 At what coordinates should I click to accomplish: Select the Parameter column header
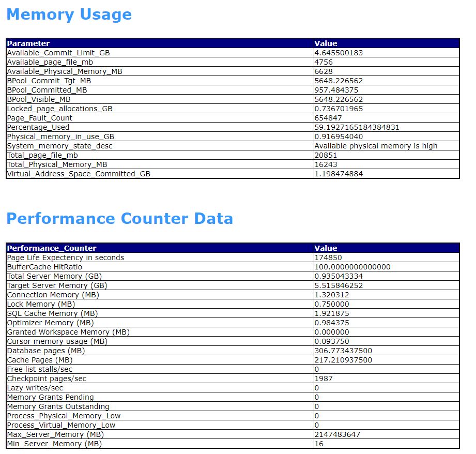coord(28,43)
